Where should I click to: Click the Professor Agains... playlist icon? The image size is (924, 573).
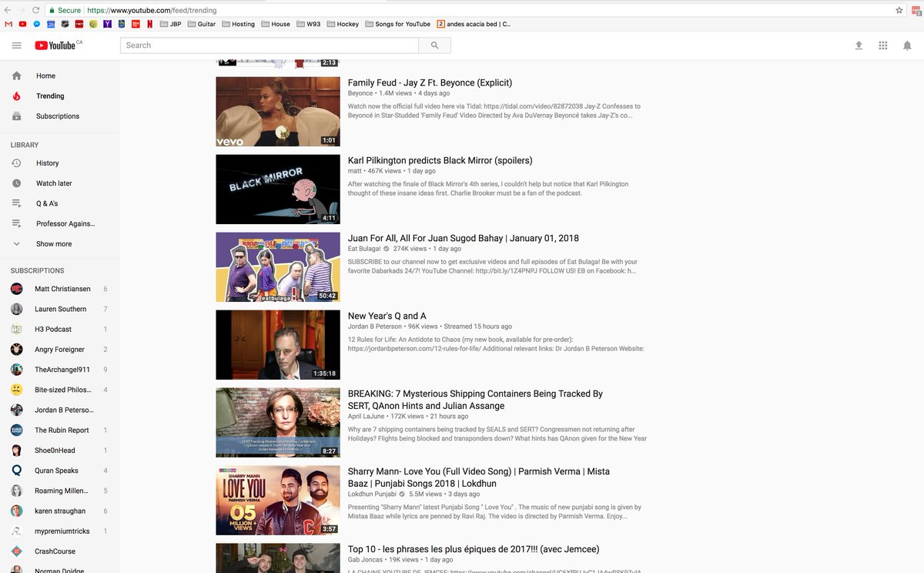click(17, 223)
